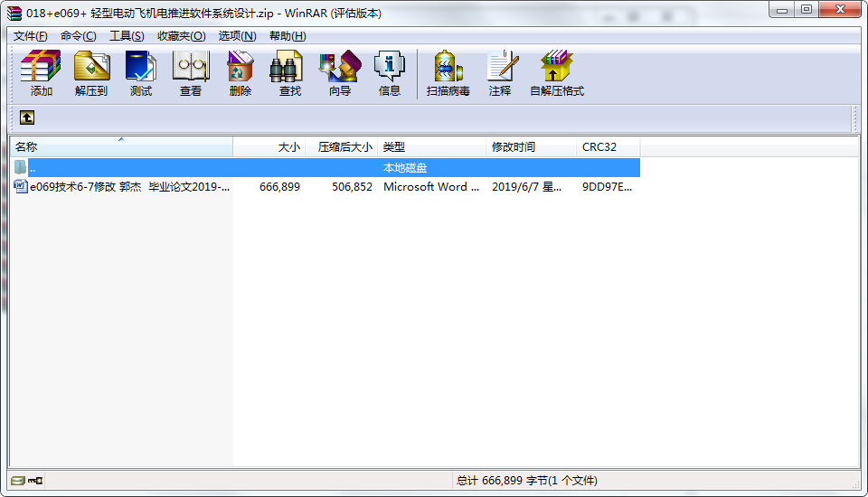This screenshot has width=868, height=497.
Task: Open the File (文件) menu
Action: (x=31, y=36)
